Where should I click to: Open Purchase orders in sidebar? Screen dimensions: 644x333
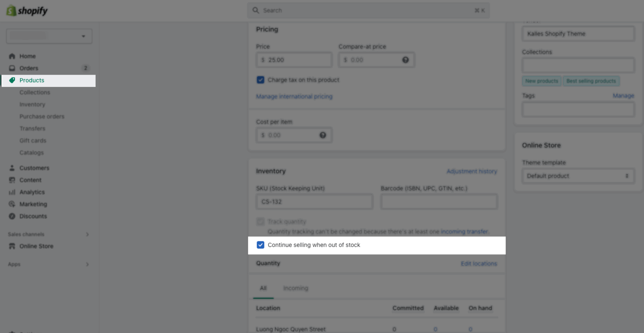[x=42, y=117]
